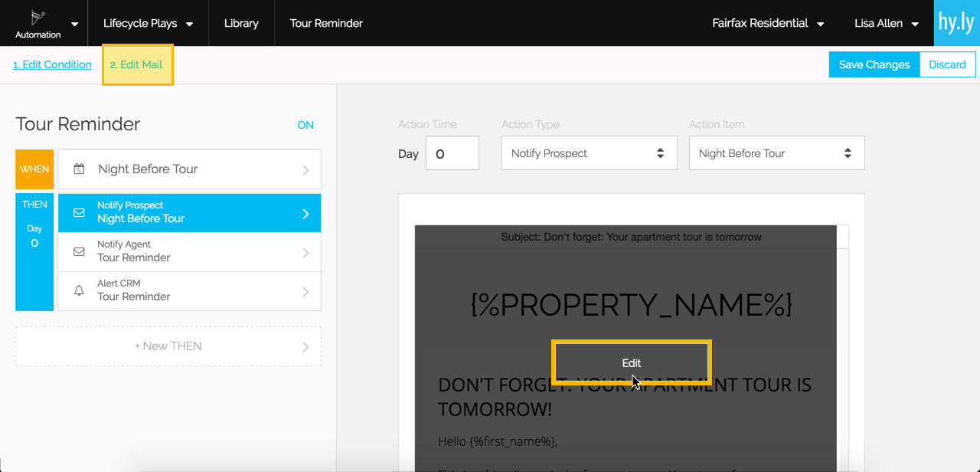Click the calendar icon beside Night Before Tour

(x=79, y=169)
